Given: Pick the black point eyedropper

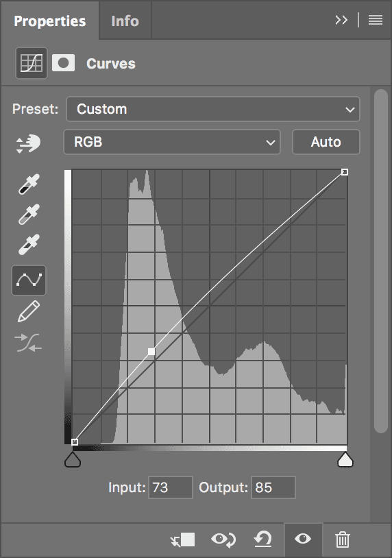Looking at the screenshot, I should coord(29,184).
